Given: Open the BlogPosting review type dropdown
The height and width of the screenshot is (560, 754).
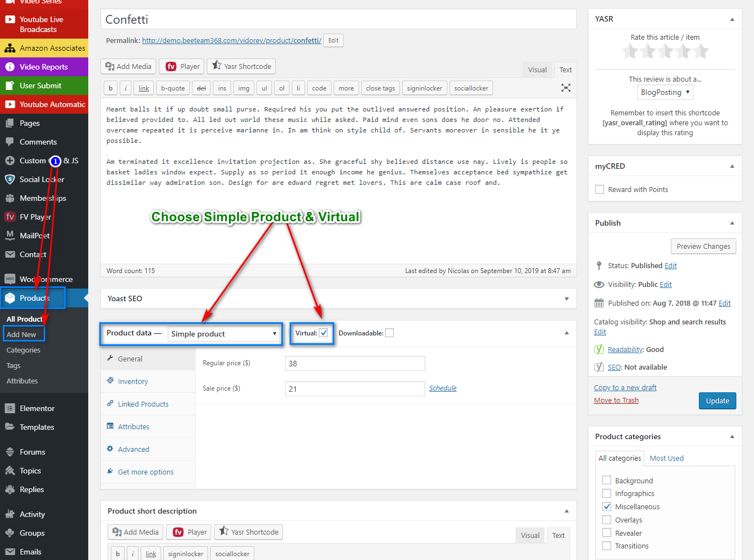Looking at the screenshot, I should [665, 92].
